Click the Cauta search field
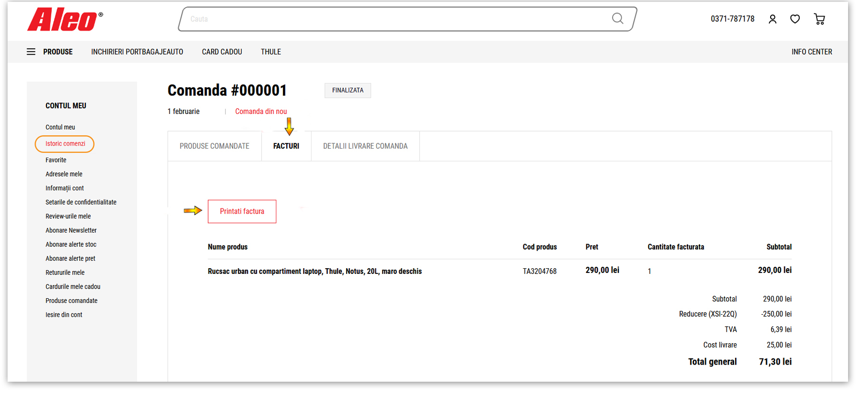This screenshot has width=868, height=395. (394, 19)
